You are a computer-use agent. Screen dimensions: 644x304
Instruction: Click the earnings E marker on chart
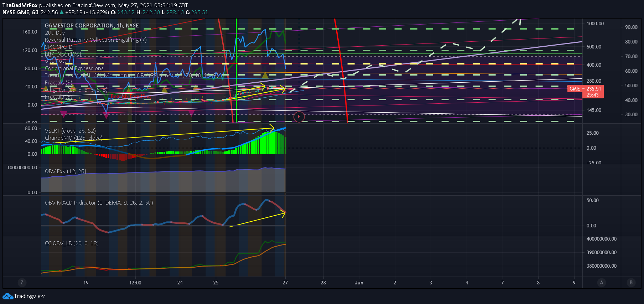pos(299,117)
